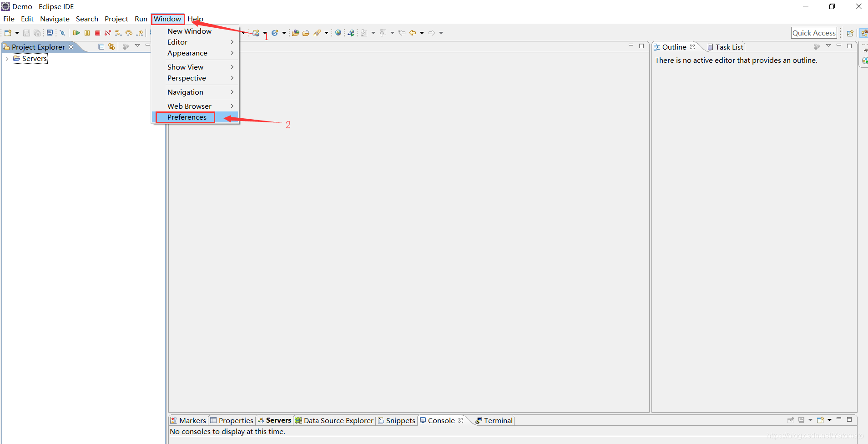Switch to the Task List tab
Image resolution: width=868 pixels, height=444 pixels.
(725, 47)
